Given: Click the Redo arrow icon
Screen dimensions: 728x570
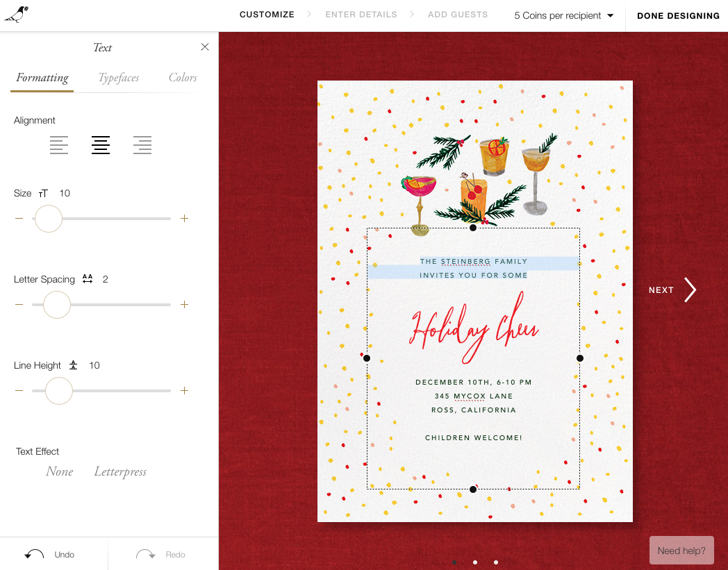Looking at the screenshot, I should 145,554.
